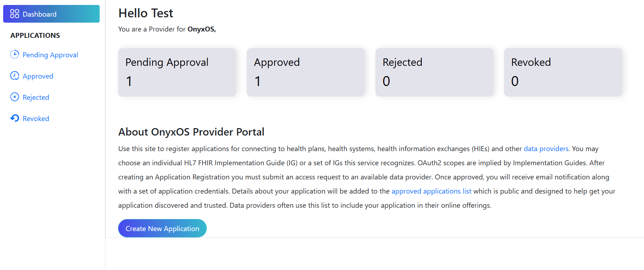Click the Rejected summary card
The image size is (644, 270).
coord(434,72)
